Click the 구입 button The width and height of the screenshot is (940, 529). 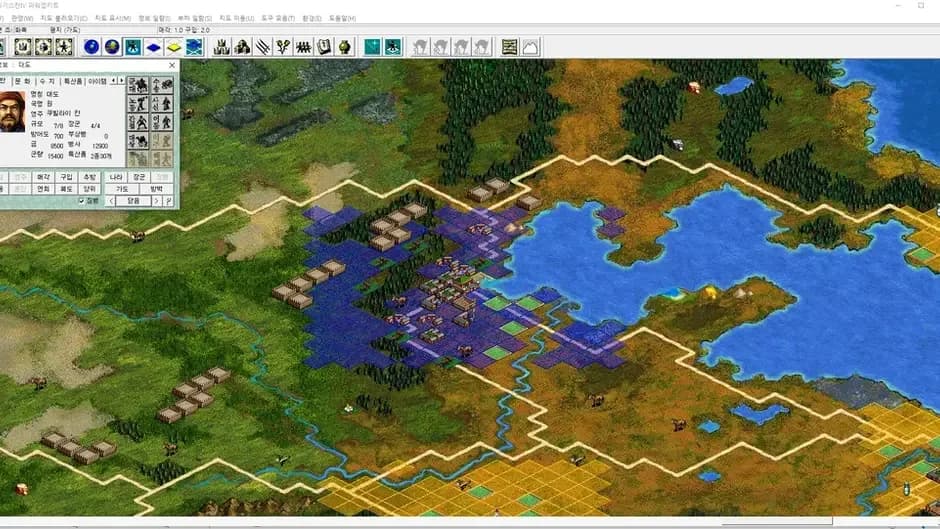tap(66, 178)
